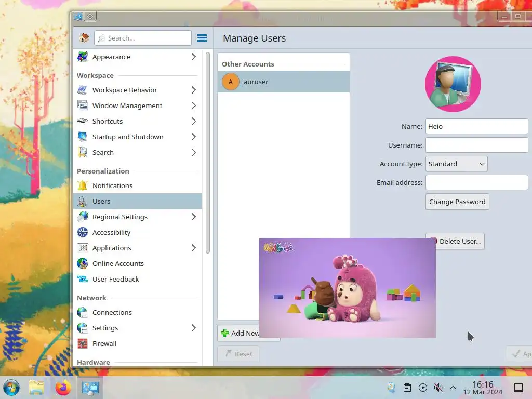The image size is (532, 399).
Task: Click the Regional Settings globe icon
Action: (83, 217)
